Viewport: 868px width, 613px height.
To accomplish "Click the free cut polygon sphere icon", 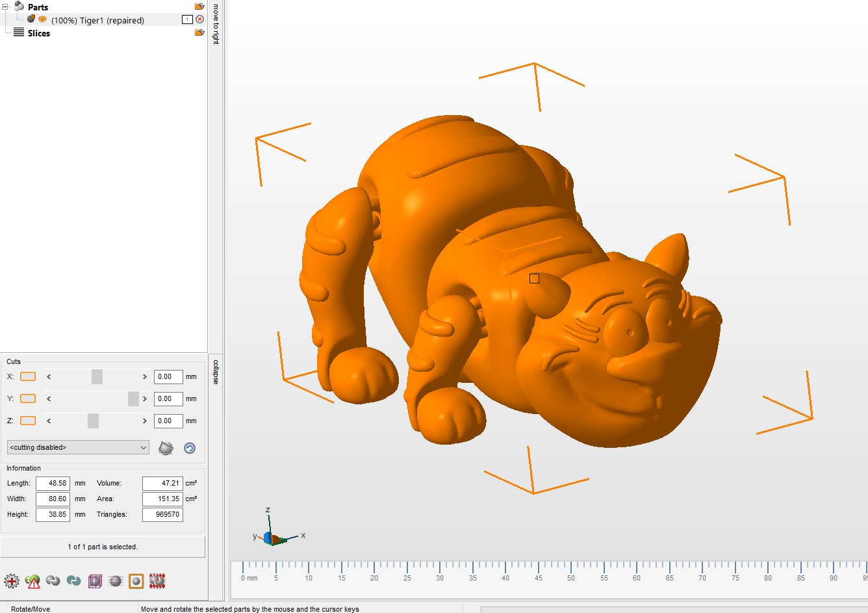I will pos(166,448).
